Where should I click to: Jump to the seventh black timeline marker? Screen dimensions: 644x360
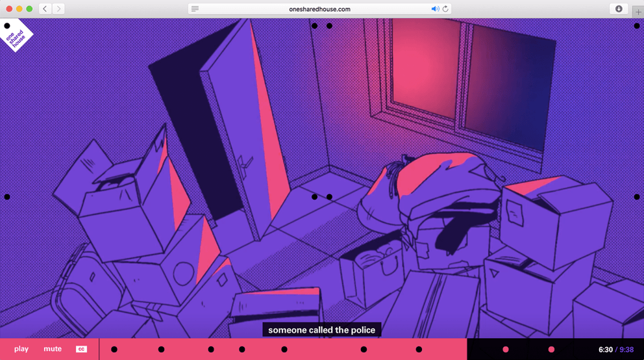pyautogui.click(x=419, y=350)
